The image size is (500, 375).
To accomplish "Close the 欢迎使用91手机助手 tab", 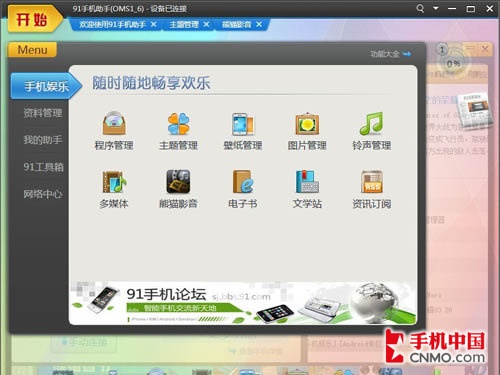I will (x=154, y=24).
